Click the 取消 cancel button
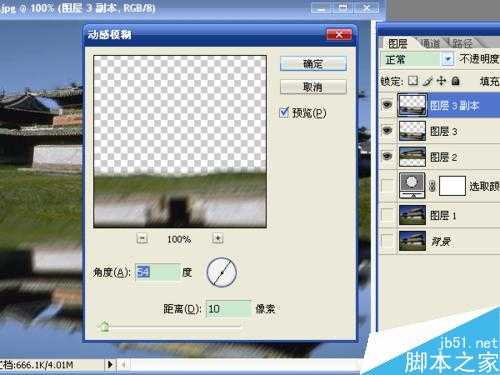This screenshot has height=375, width=500. pos(313,87)
